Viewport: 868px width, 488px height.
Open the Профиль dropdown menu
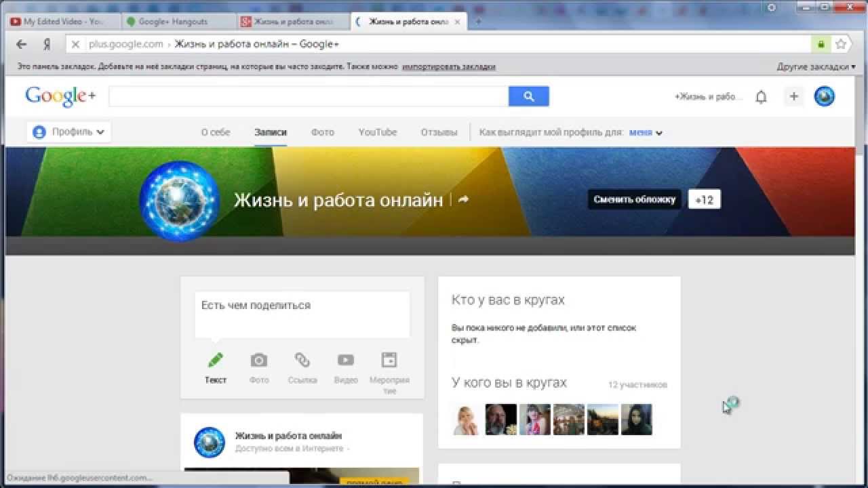point(69,132)
